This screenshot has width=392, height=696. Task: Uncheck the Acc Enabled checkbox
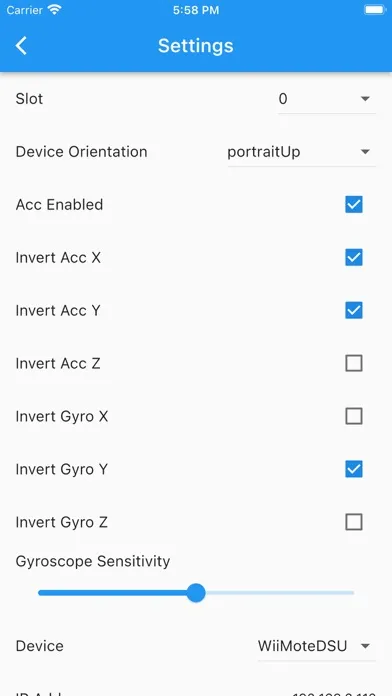(354, 205)
